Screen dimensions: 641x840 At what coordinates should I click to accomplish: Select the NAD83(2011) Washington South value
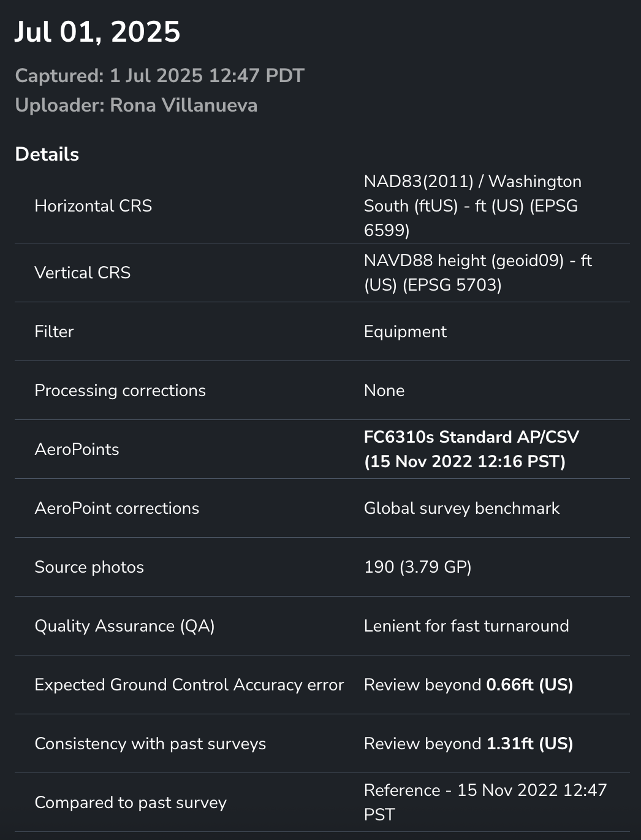tap(472, 205)
